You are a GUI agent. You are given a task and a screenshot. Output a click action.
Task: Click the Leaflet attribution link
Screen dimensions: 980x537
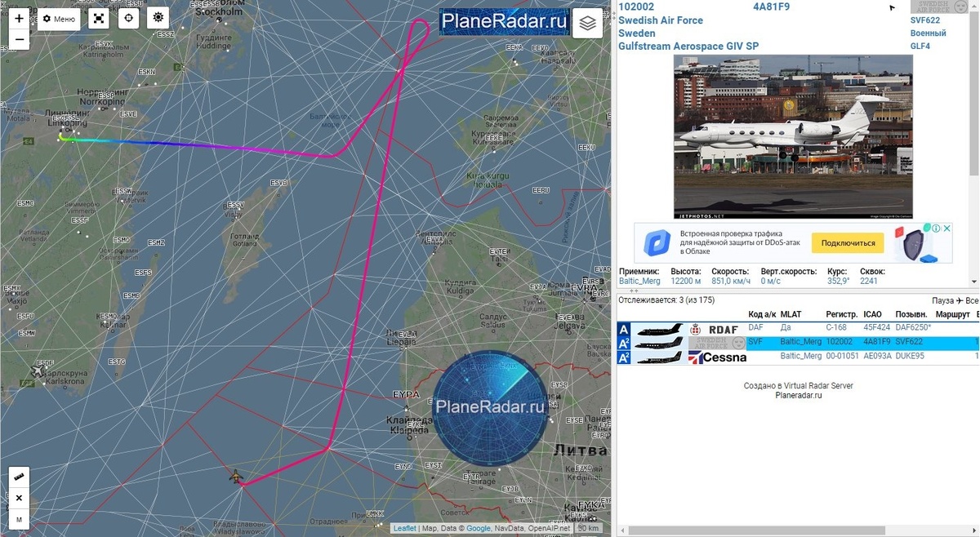pos(404,529)
